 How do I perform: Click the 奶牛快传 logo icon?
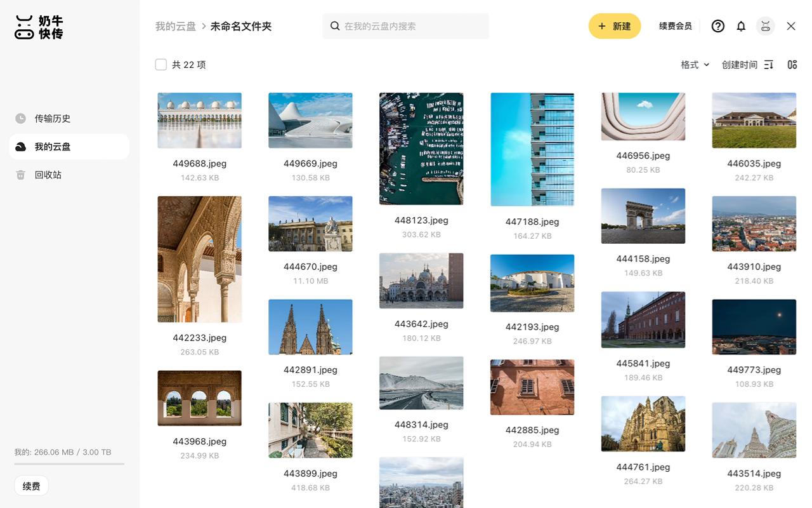39,27
